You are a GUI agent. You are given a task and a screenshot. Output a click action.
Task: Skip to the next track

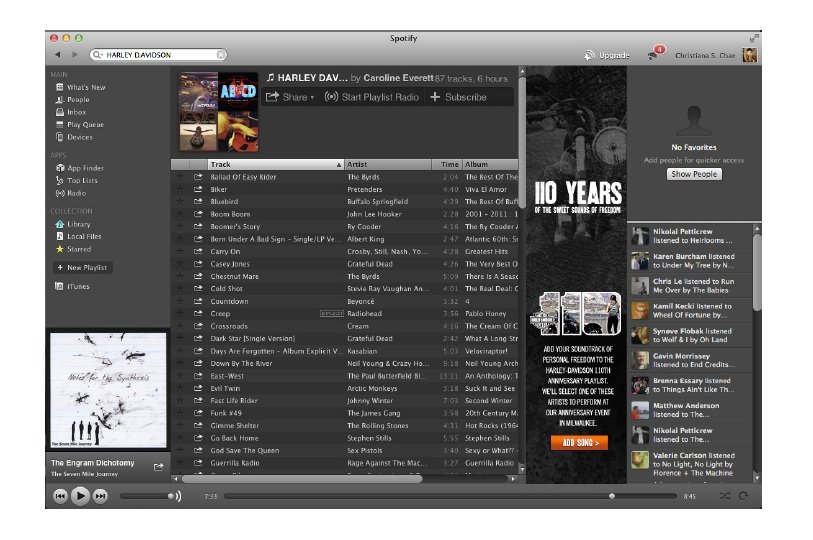click(100, 496)
